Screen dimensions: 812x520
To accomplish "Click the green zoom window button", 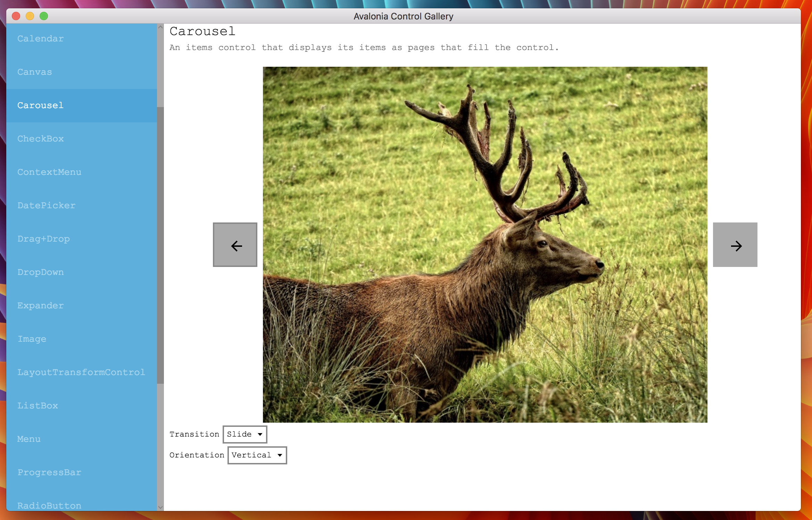I will (44, 16).
